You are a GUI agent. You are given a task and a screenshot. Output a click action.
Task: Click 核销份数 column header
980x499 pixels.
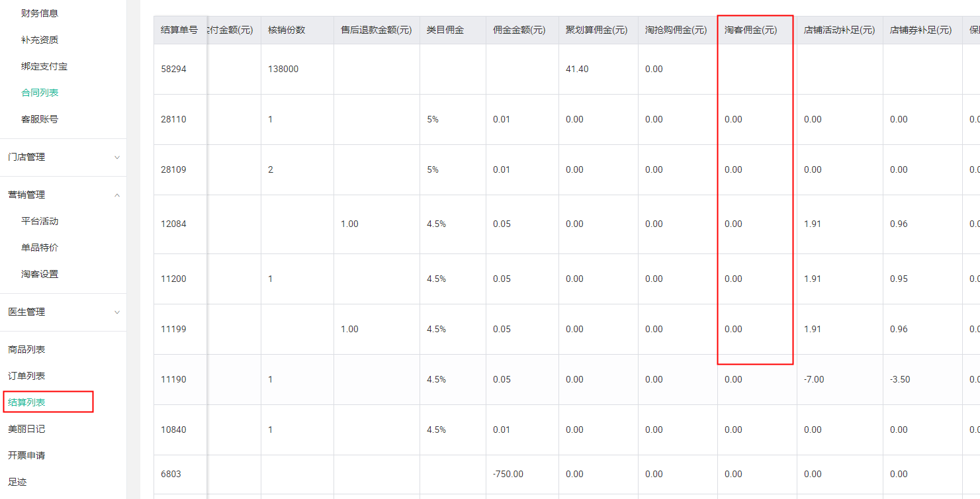tap(287, 30)
